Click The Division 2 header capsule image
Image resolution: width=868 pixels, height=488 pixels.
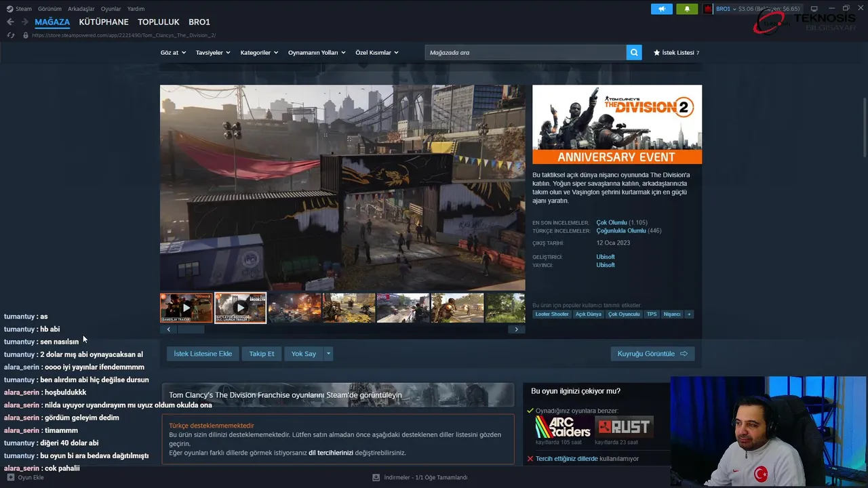(617, 124)
